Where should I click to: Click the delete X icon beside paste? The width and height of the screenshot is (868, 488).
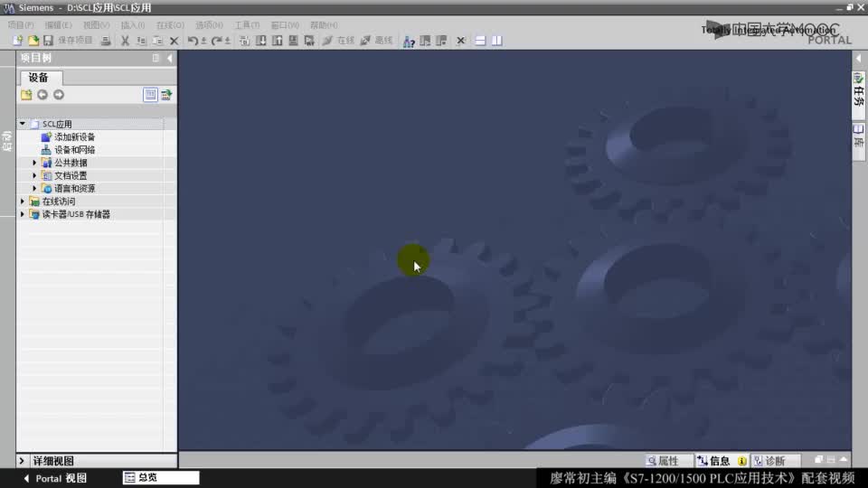pos(174,41)
